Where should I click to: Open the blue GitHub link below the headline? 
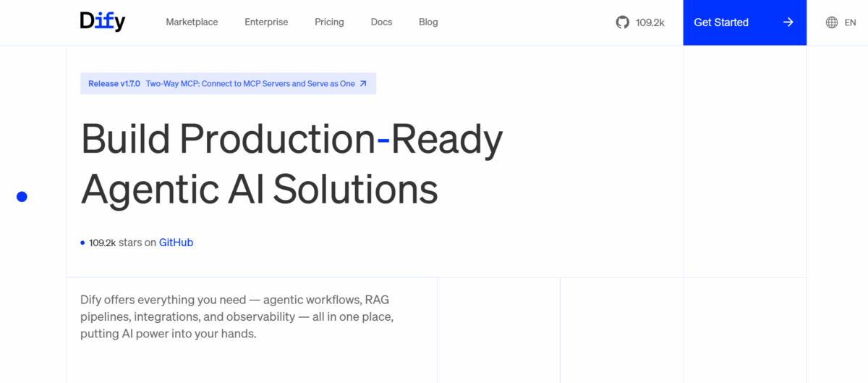(176, 243)
